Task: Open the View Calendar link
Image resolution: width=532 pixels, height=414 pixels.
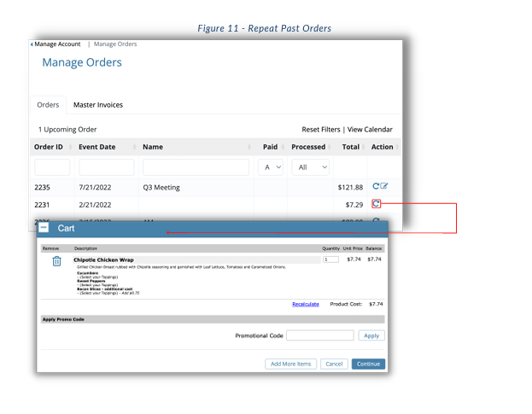Action: [x=370, y=130]
